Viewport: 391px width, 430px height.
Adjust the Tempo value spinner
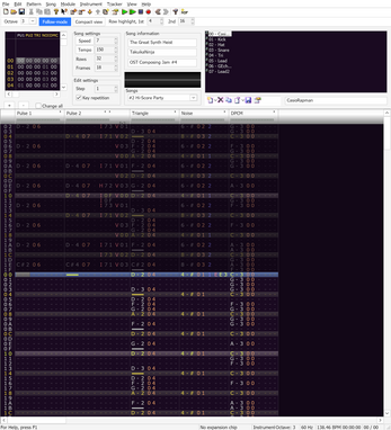[x=116, y=50]
